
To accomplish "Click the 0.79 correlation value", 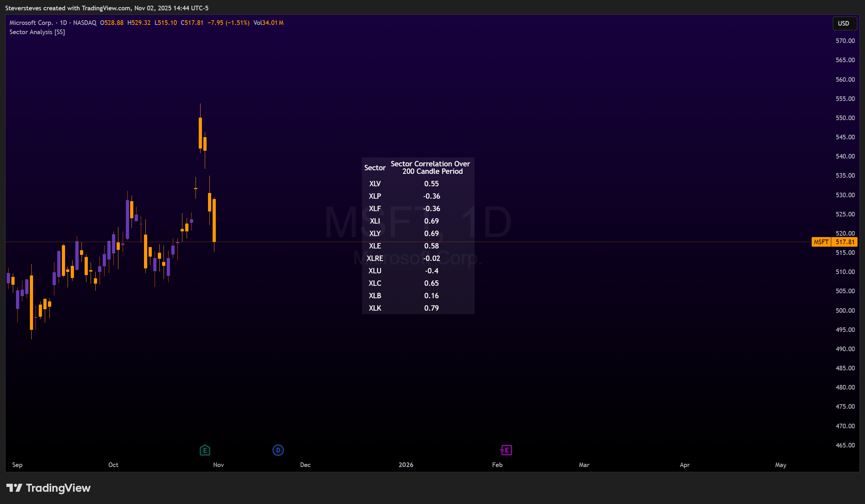I will pyautogui.click(x=432, y=308).
